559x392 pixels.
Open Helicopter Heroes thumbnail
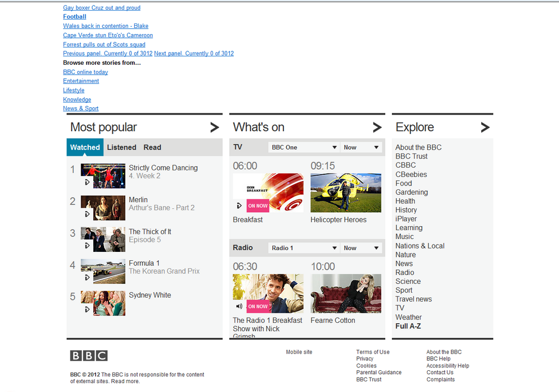[346, 193]
